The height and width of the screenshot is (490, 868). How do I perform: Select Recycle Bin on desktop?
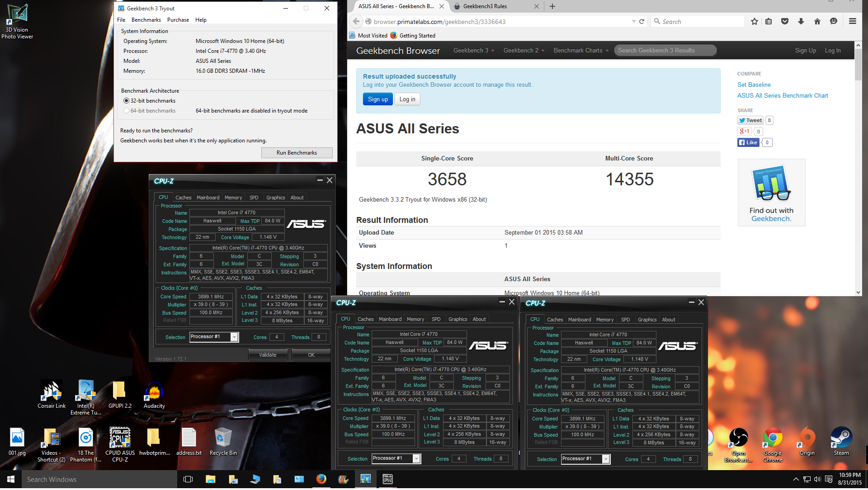(223, 442)
